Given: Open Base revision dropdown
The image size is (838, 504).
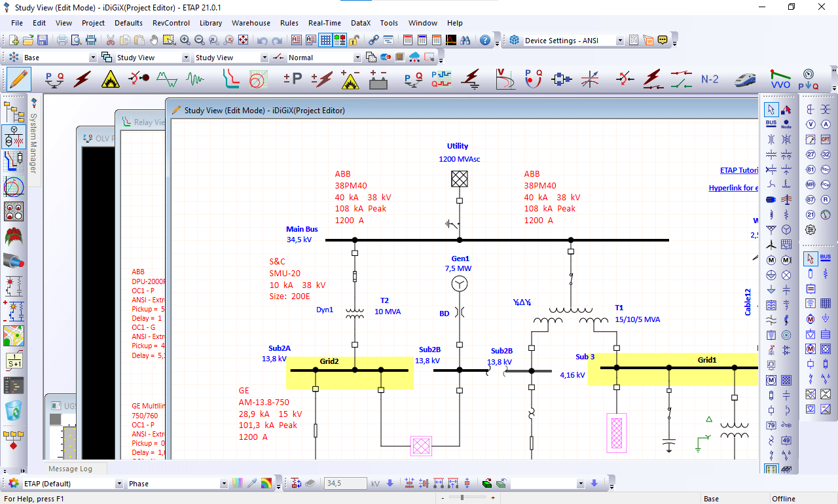Looking at the screenshot, I should 92,58.
